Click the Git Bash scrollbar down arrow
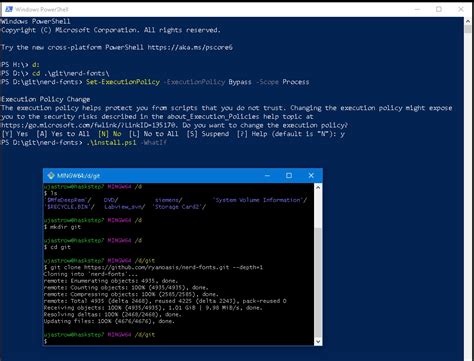Viewport: 474px width, 361px height. (318, 341)
